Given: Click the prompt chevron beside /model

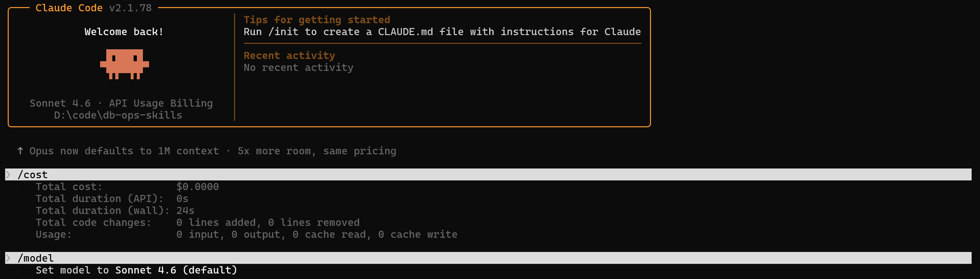Looking at the screenshot, I should tap(8, 258).
